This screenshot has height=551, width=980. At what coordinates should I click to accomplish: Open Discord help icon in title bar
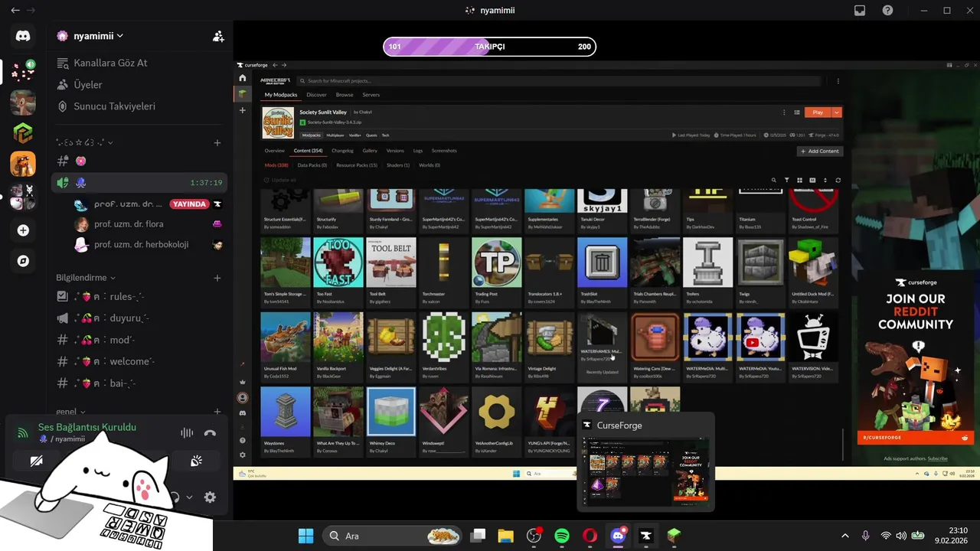[887, 11]
